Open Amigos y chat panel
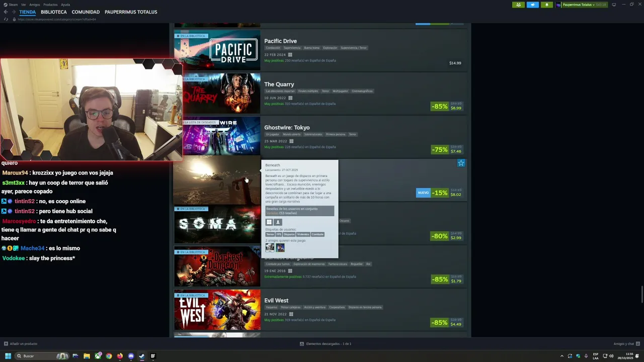The image size is (644, 362). [x=626, y=344]
